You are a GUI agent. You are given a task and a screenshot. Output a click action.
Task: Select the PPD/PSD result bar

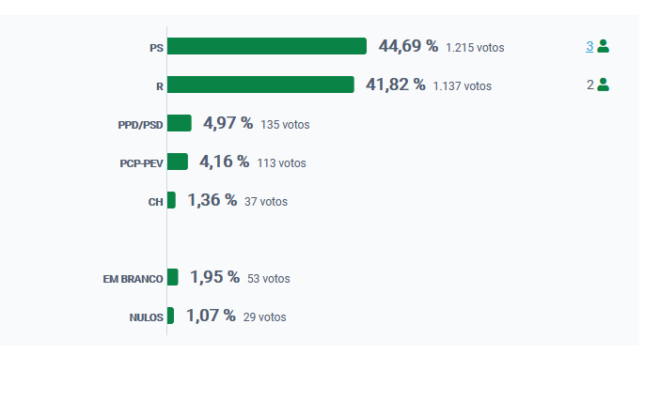pos(179,123)
